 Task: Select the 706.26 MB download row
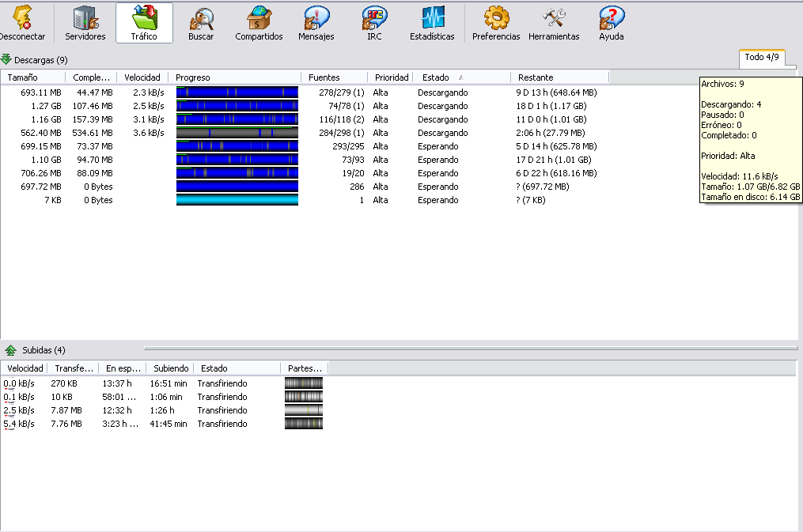[305, 173]
